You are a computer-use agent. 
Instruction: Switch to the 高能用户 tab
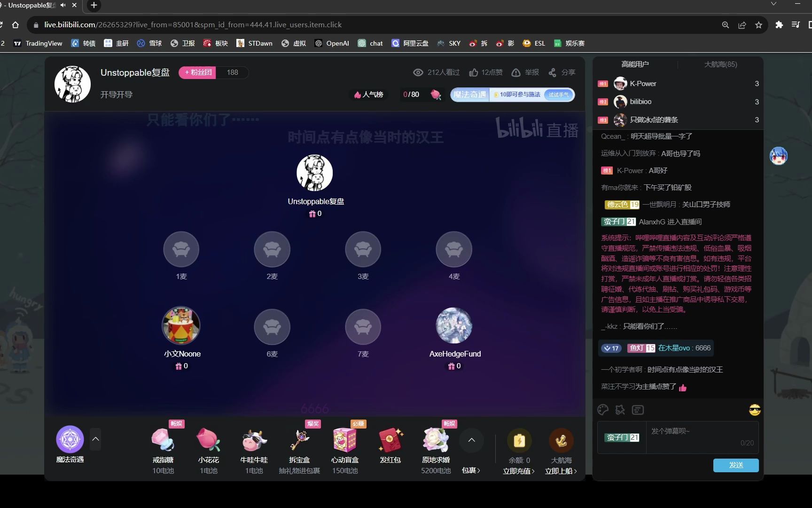635,64
